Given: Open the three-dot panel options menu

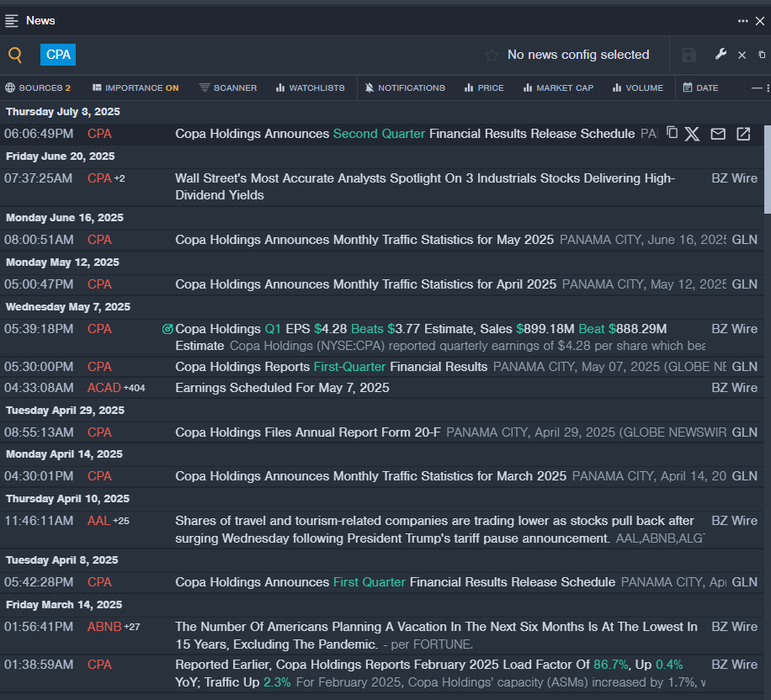Looking at the screenshot, I should click(x=742, y=21).
